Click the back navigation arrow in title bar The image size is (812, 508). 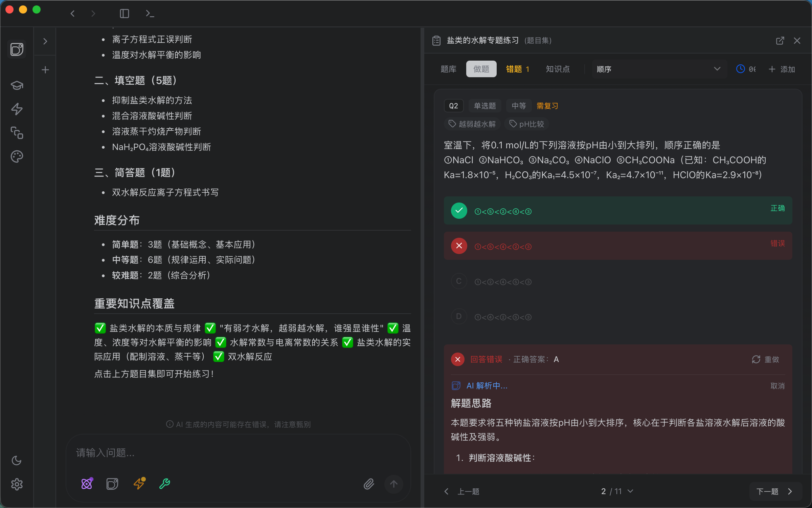pos(72,14)
